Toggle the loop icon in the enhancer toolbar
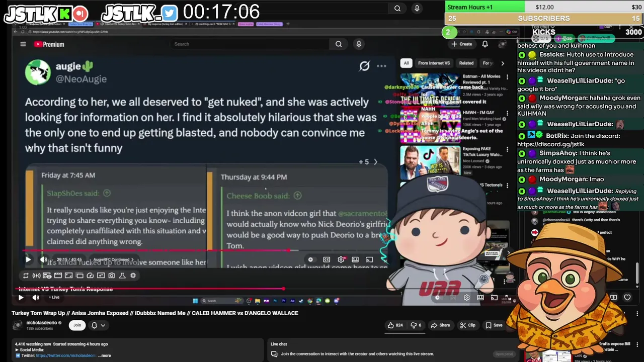Image resolution: width=644 pixels, height=362 pixels. pyautogui.click(x=26, y=276)
